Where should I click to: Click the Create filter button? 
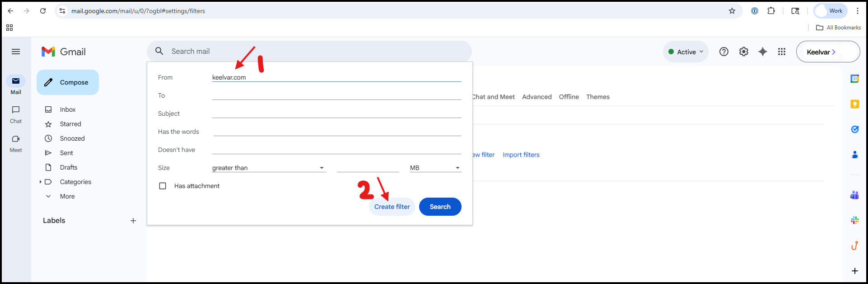point(392,207)
